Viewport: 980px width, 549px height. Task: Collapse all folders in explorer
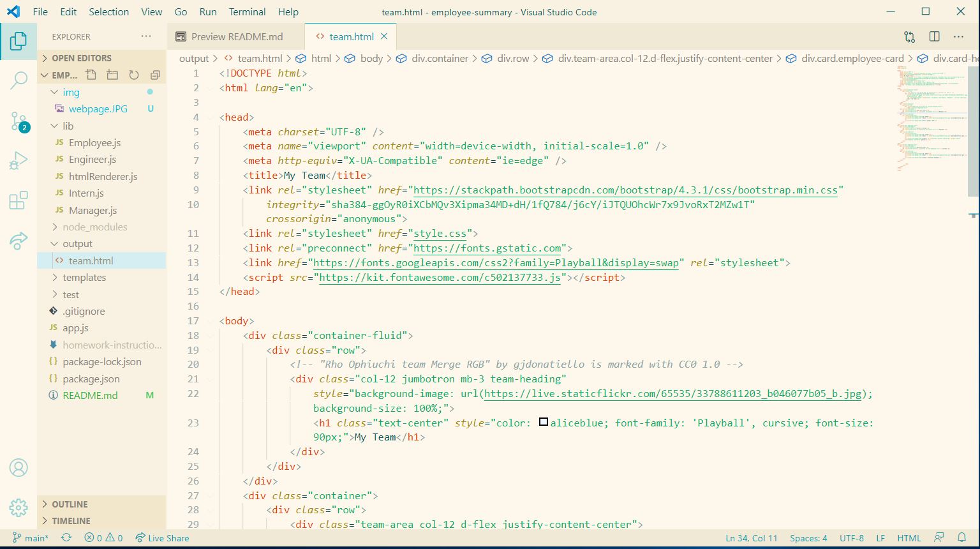155,75
